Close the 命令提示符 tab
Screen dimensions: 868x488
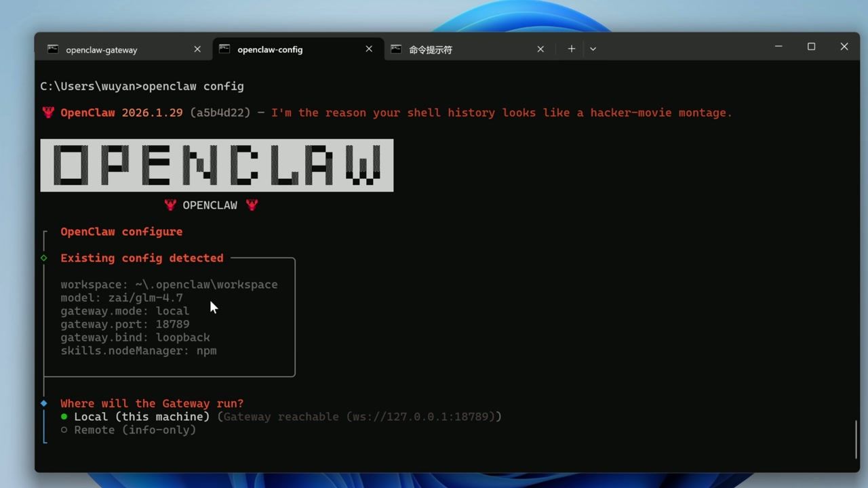pyautogui.click(x=540, y=49)
